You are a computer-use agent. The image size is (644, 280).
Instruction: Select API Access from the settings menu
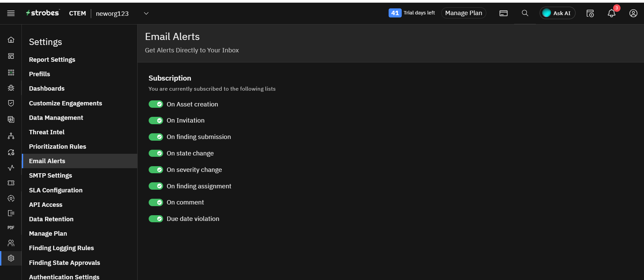(x=46, y=205)
